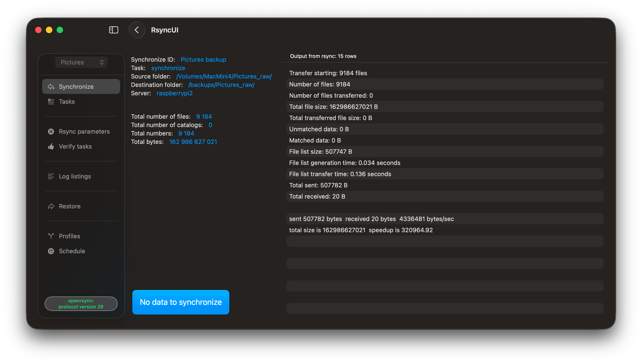Click the Synchronize arrow icon
This screenshot has width=642, height=364.
click(x=51, y=86)
